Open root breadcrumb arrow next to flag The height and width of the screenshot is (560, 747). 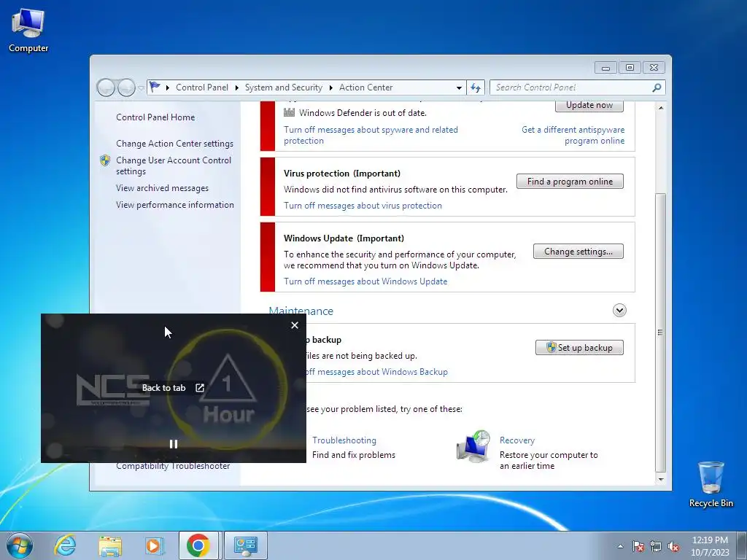(x=168, y=87)
